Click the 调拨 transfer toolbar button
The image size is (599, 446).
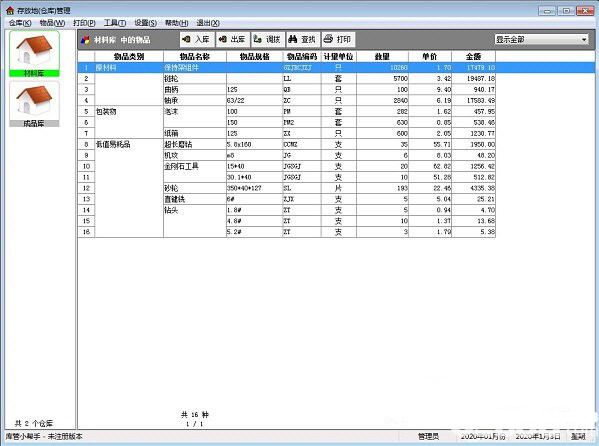(268, 39)
